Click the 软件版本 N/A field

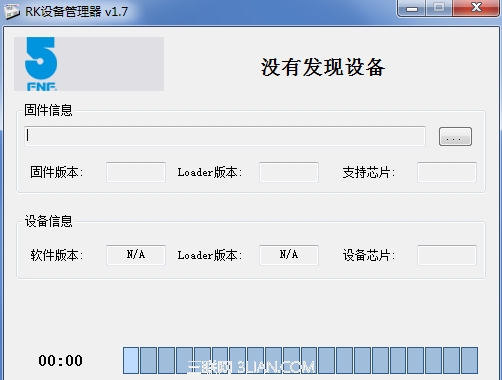coord(136,255)
